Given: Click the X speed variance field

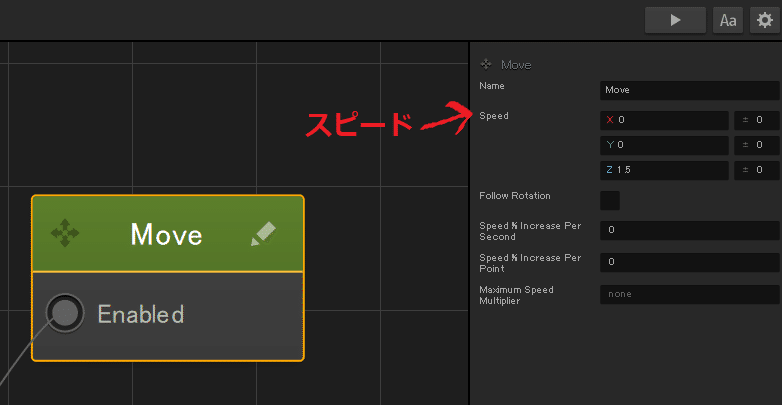Looking at the screenshot, I should pos(756,120).
